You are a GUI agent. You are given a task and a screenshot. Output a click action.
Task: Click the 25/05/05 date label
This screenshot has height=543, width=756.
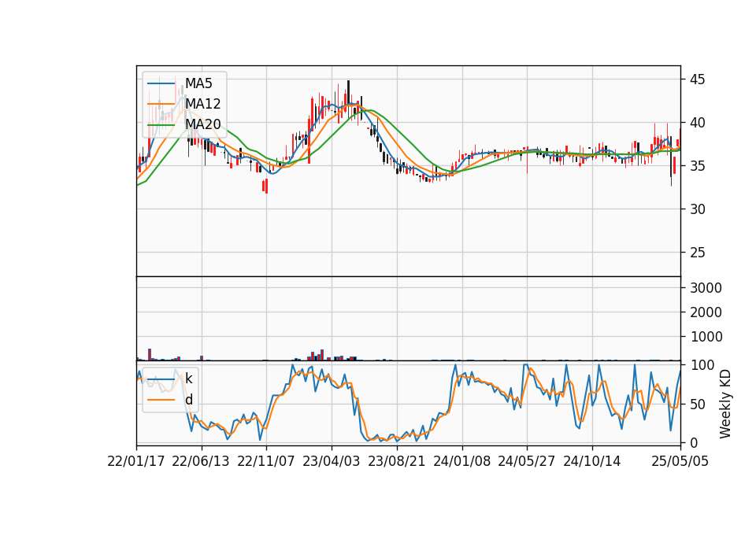click(680, 461)
